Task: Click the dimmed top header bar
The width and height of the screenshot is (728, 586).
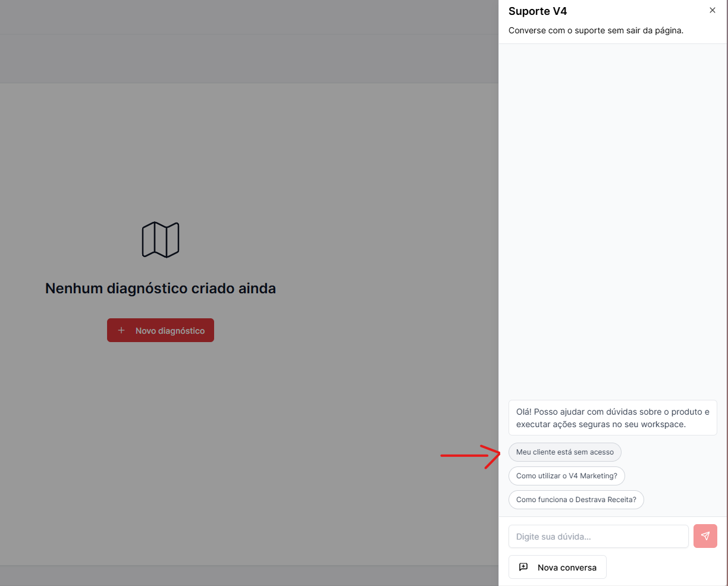Action: coord(249,17)
